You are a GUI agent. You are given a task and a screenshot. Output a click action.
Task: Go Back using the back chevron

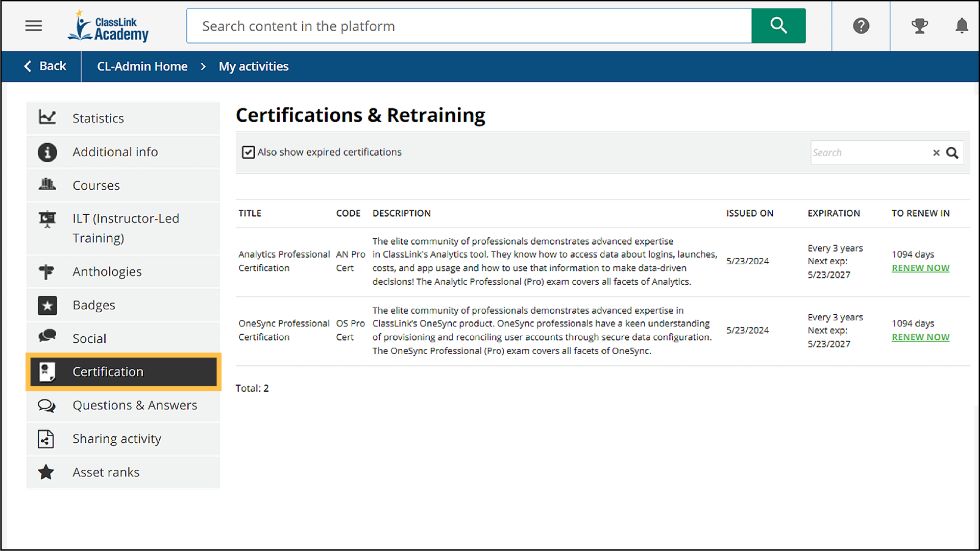click(x=45, y=66)
